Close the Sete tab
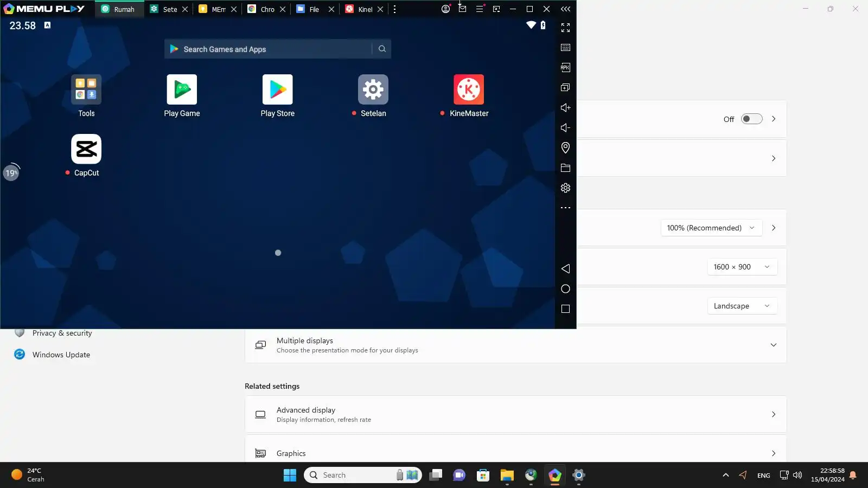This screenshot has height=488, width=868. coord(185,9)
